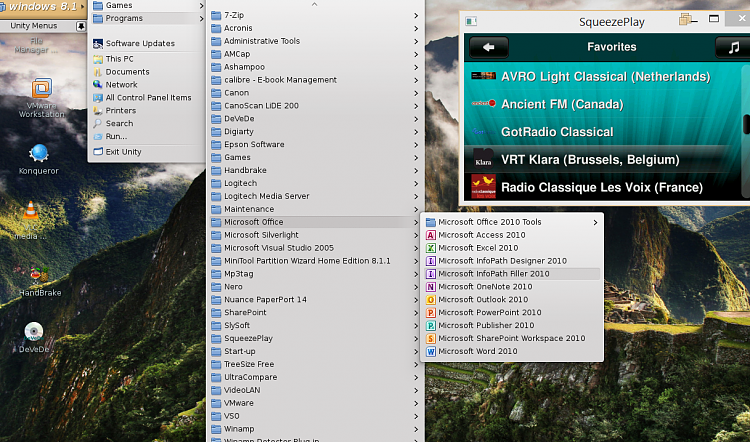Viewport: 750px width, 442px height.
Task: Open the Ashampoo programs folder
Action: pyautogui.click(x=315, y=67)
